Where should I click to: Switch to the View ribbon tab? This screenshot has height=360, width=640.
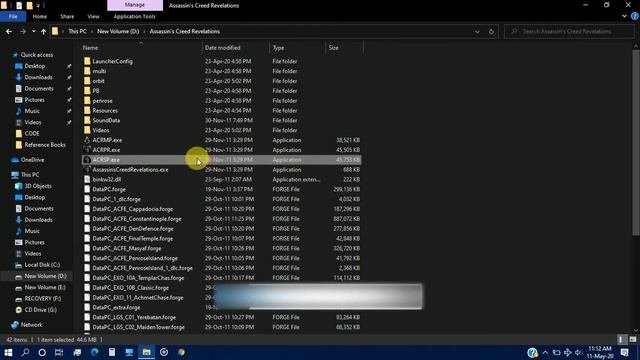click(93, 16)
